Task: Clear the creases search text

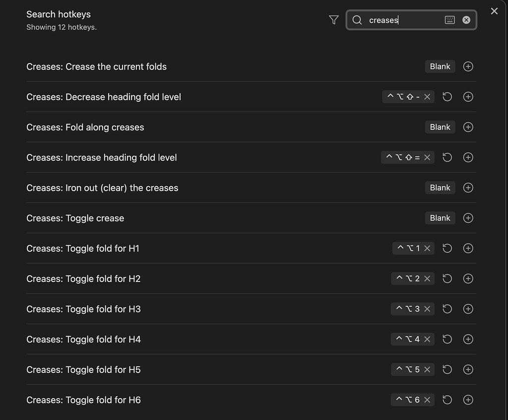Action: [x=466, y=20]
